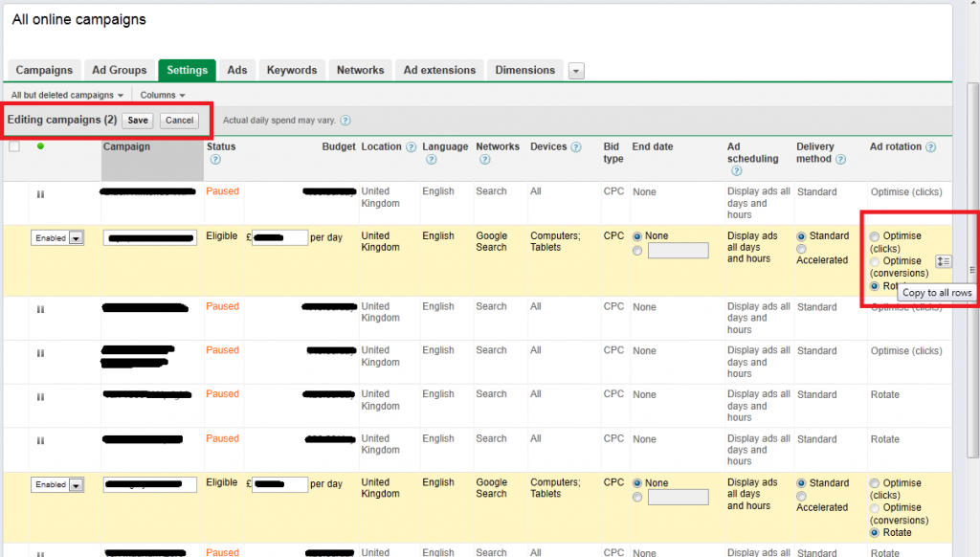
Task: Open the Ad extensions tab
Action: (x=439, y=70)
